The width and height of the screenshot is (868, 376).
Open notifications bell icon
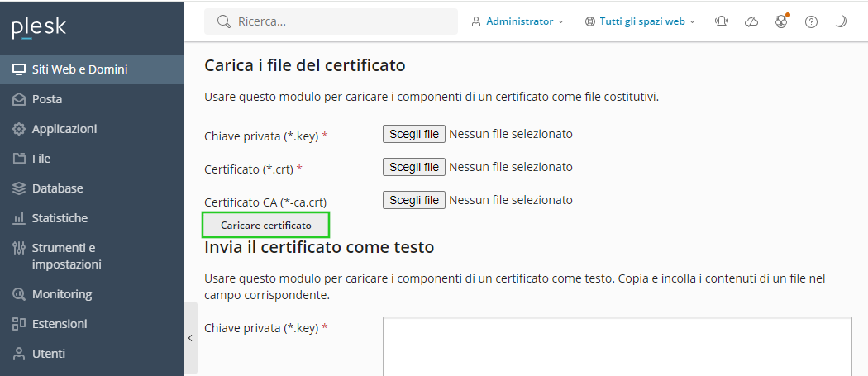coord(722,21)
